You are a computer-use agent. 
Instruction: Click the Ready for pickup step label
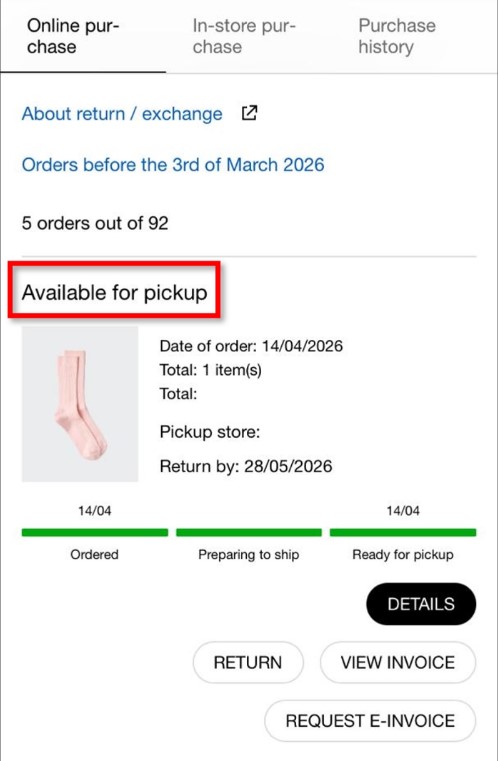tap(403, 554)
